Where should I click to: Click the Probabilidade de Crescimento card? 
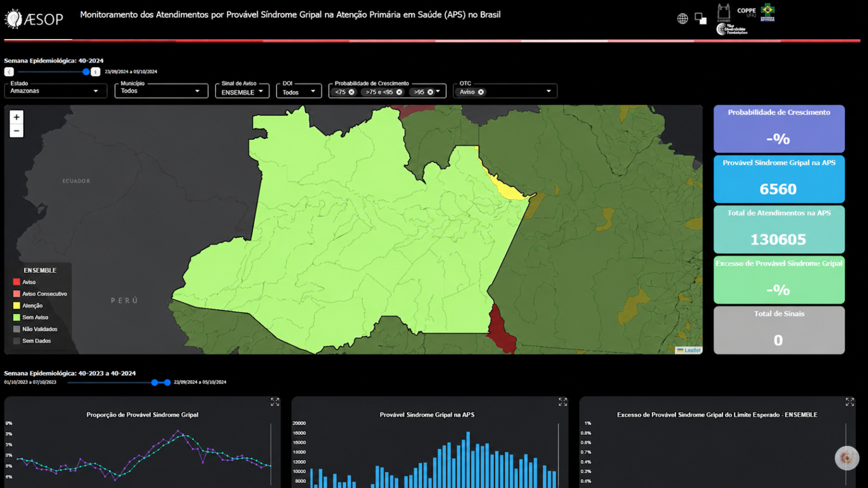[x=779, y=129]
